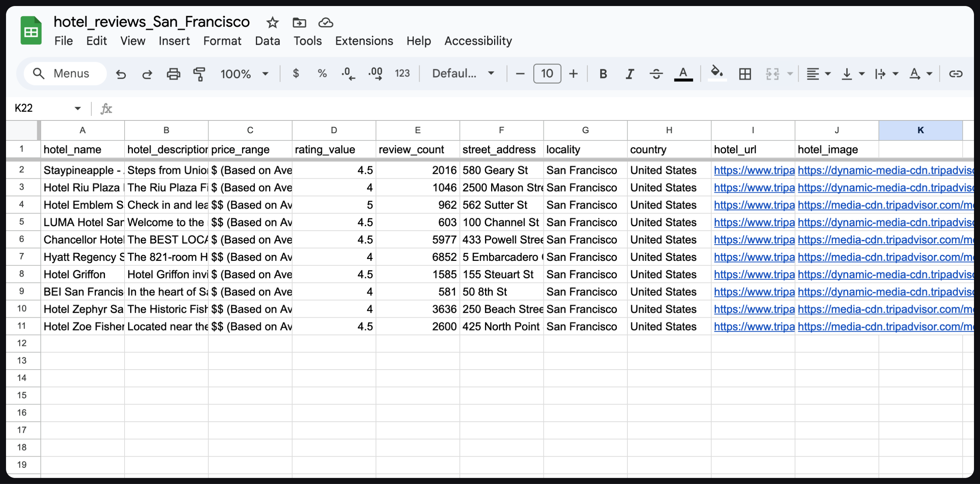Open the Accessibility menu

pos(478,41)
